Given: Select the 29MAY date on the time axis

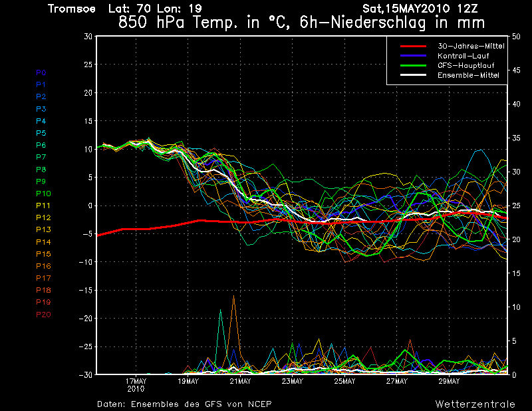Looking at the screenshot, I should [x=449, y=382].
